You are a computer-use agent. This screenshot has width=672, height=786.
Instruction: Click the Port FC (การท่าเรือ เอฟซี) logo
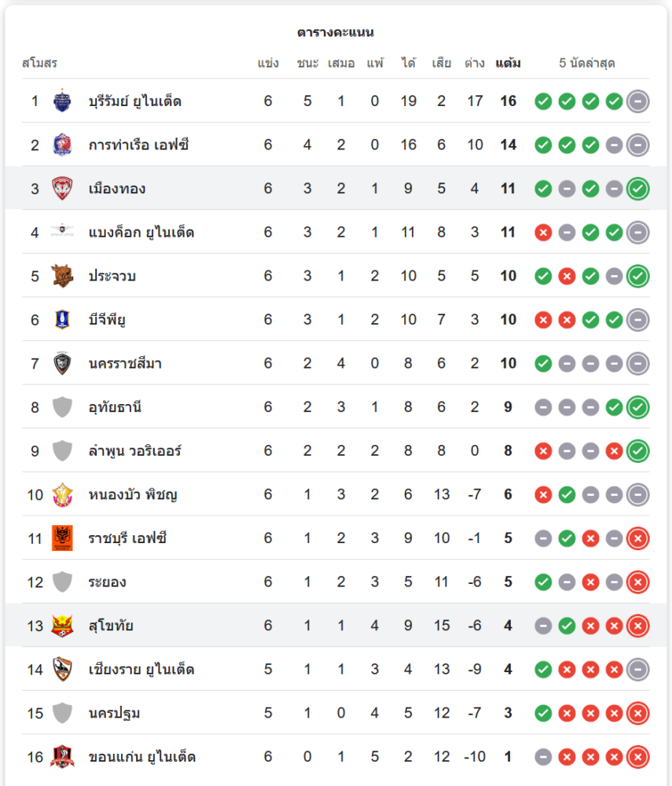[x=62, y=145]
